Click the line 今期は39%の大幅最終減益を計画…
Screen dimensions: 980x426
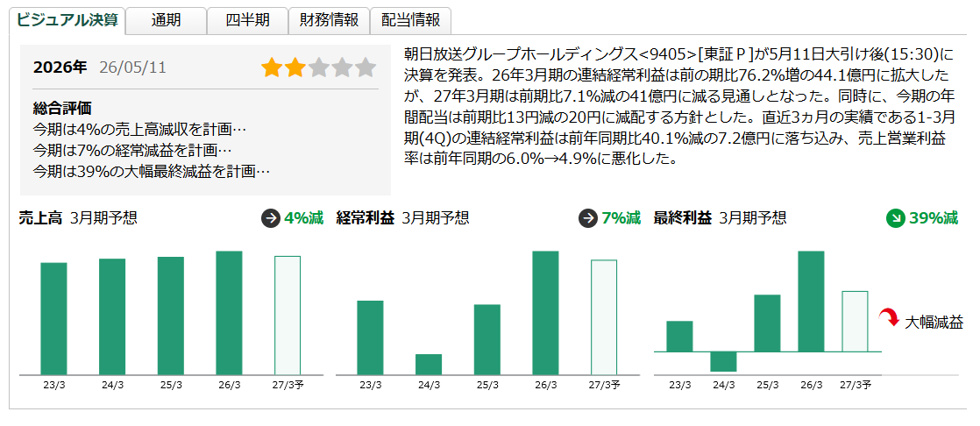[152, 171]
